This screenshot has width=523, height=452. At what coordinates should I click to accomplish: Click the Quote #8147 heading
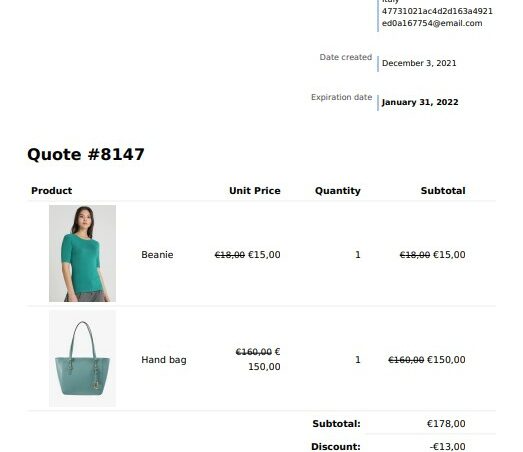(86, 154)
